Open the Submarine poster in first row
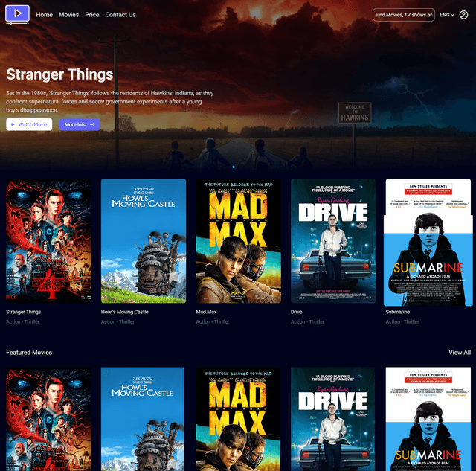This screenshot has height=471, width=476. coord(428,242)
